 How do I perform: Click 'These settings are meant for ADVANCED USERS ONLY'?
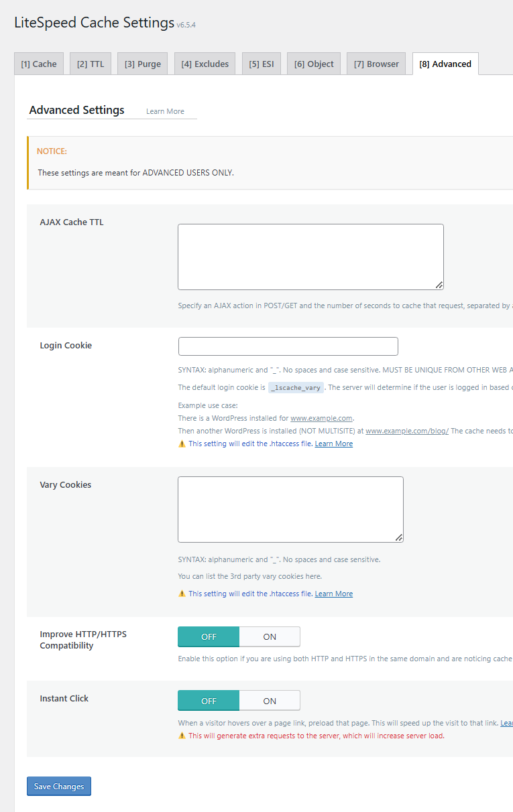[136, 172]
